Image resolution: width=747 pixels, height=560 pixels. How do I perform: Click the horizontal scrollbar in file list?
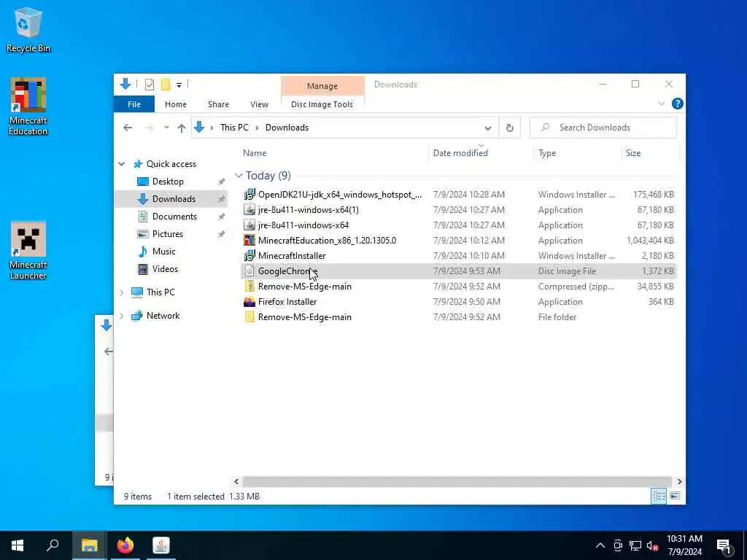coord(457,481)
